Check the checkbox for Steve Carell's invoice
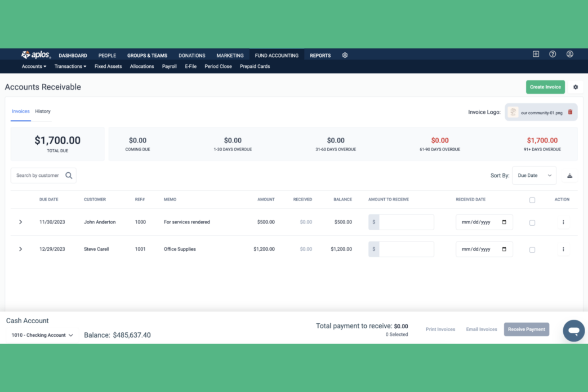This screenshot has width=588, height=392. [532, 249]
